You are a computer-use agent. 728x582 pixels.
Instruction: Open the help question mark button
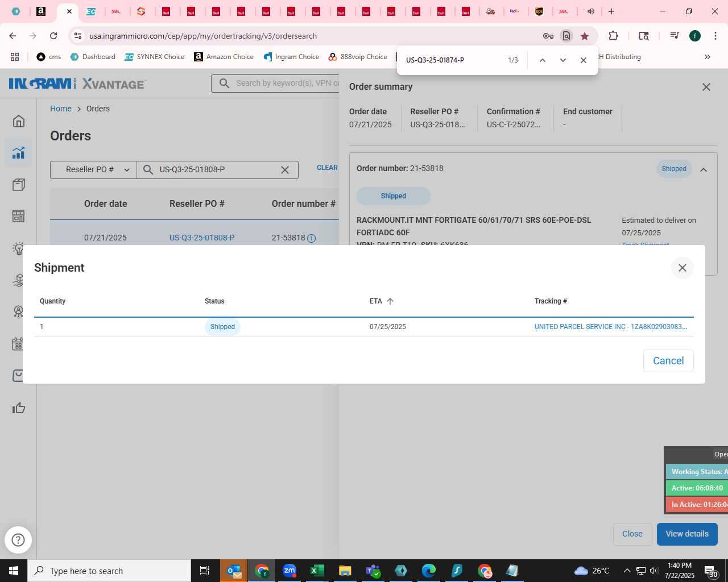(18, 540)
